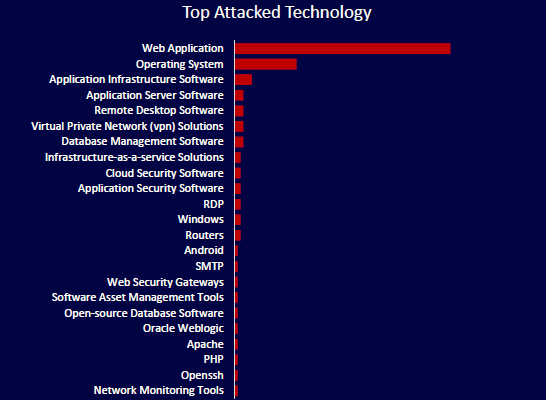The image size is (546, 400).
Task: Click the Database Management Software label
Action: click(x=142, y=141)
